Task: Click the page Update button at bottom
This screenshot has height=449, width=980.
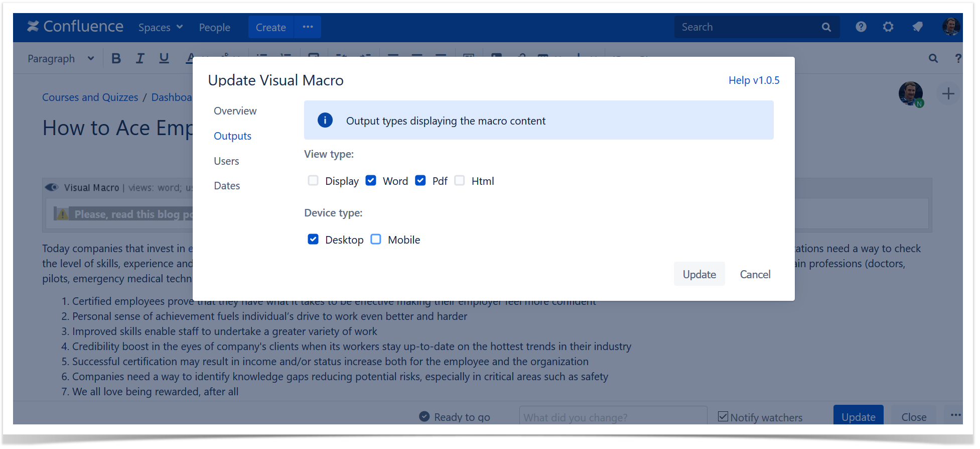Action: [858, 416]
